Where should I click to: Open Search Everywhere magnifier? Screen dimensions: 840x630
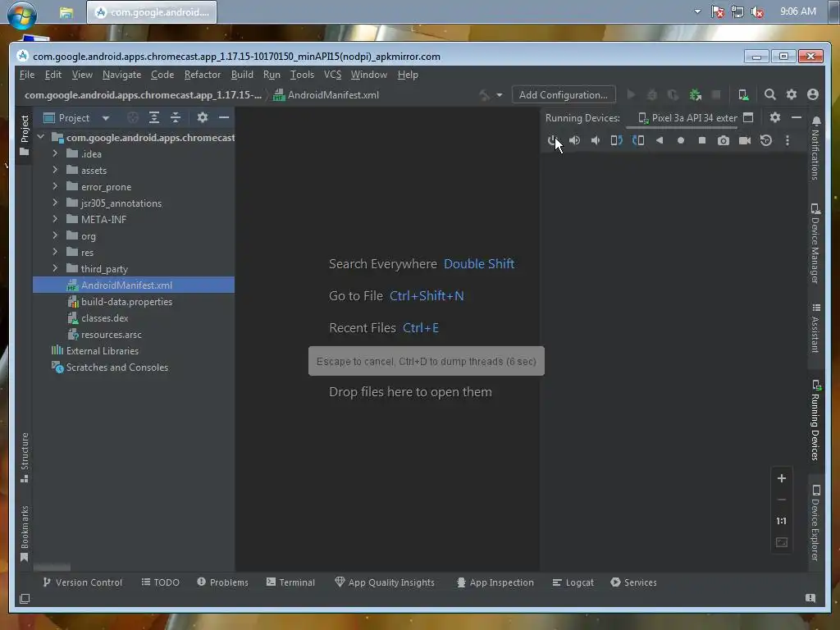click(x=769, y=95)
